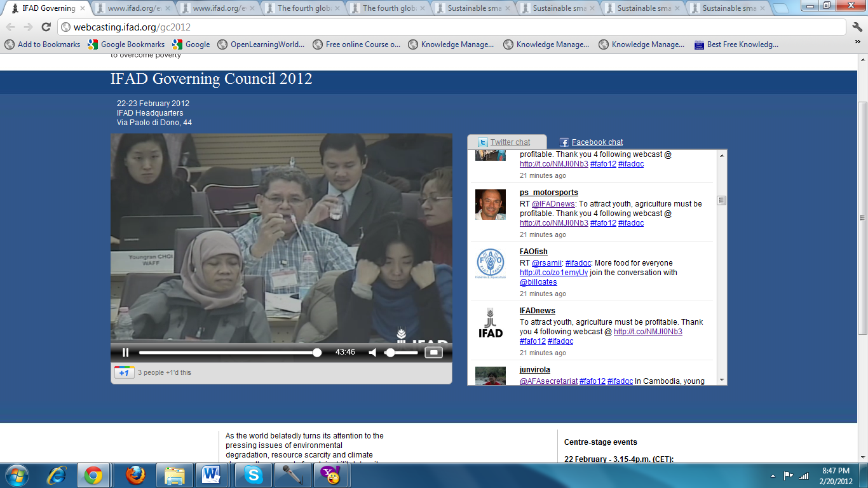Click #fafo12 hashtag in IFADnews' own tweet
This screenshot has height=488, width=868.
click(532, 341)
